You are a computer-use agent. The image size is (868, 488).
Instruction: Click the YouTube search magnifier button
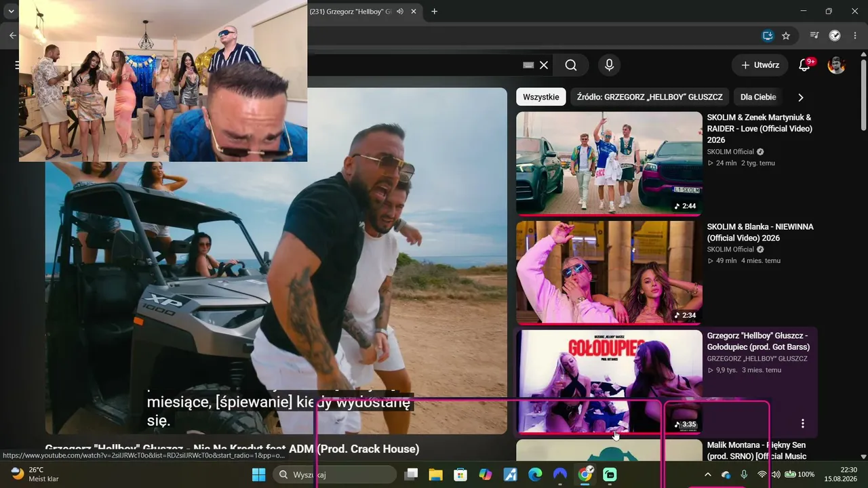(x=571, y=65)
